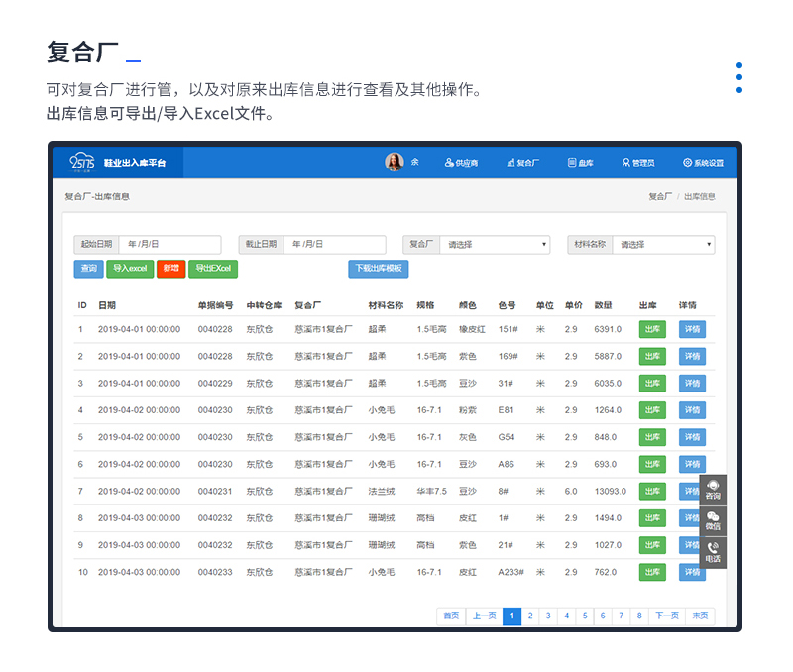Image resolution: width=793 pixels, height=672 pixels.
Task: Click the blue 查询 button
Action: 88,269
